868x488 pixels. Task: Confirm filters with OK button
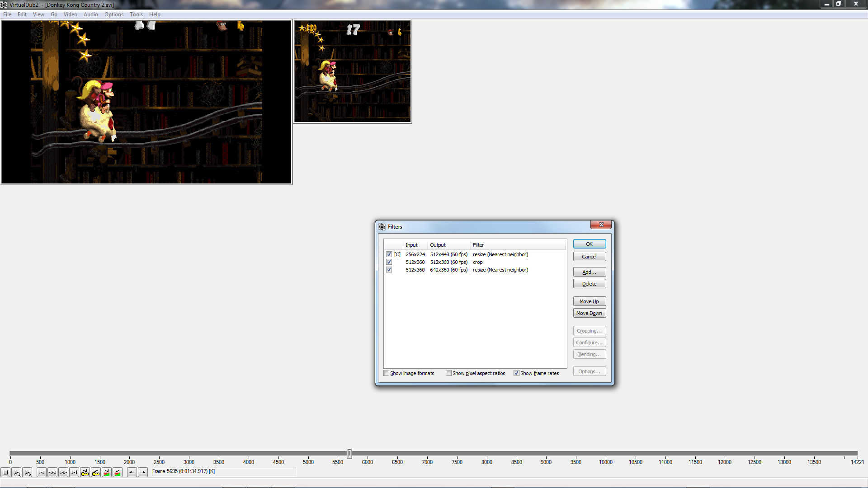[590, 244]
